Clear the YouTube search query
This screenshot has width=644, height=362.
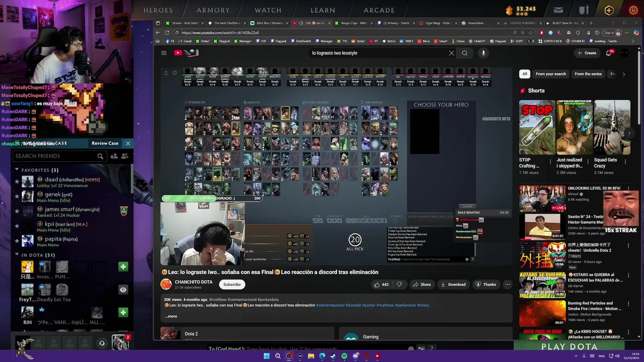451,53
